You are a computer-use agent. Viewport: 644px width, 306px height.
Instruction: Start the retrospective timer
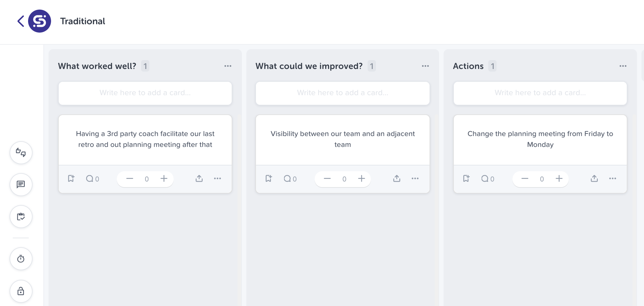tap(21, 259)
